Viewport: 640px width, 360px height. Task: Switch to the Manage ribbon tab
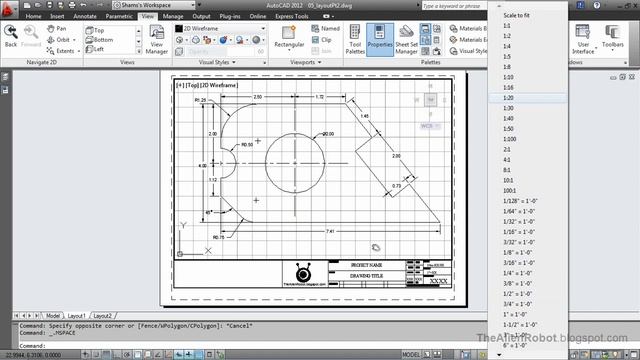click(173, 16)
